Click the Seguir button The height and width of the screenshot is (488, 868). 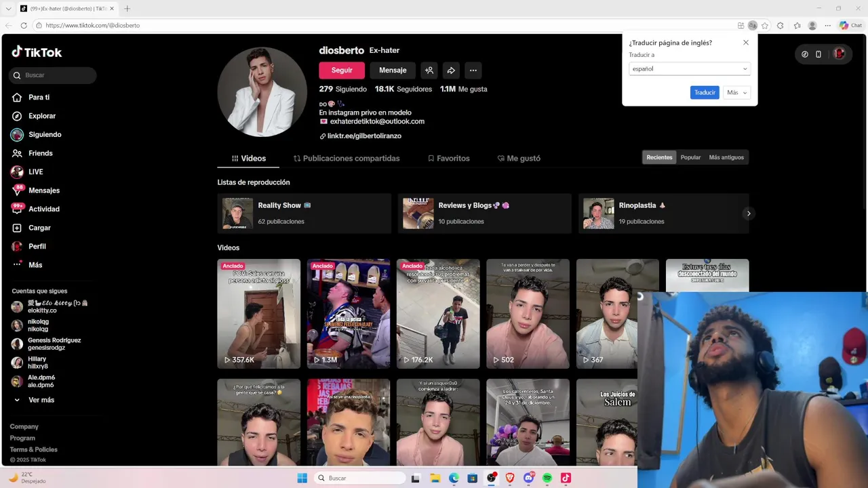click(x=342, y=70)
